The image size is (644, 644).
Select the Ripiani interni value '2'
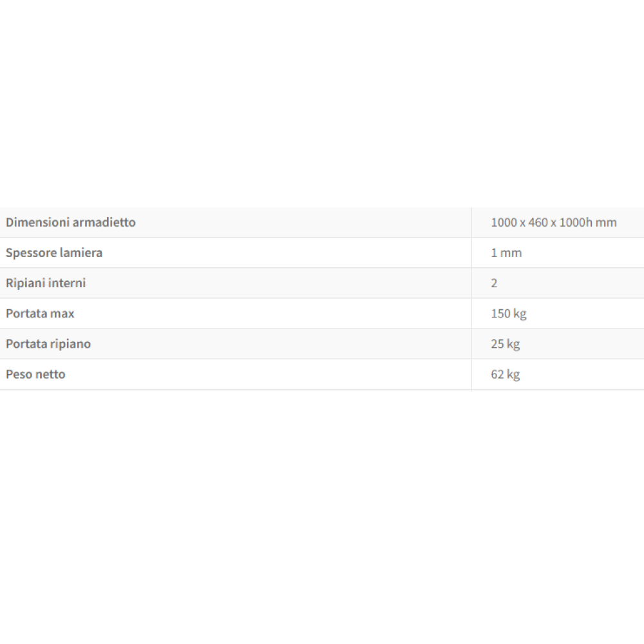(x=494, y=283)
